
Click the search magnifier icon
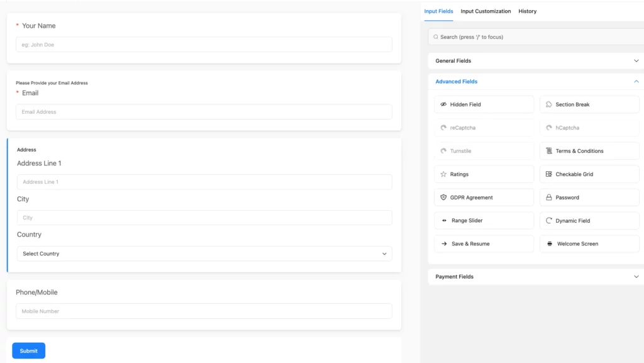coord(436,37)
